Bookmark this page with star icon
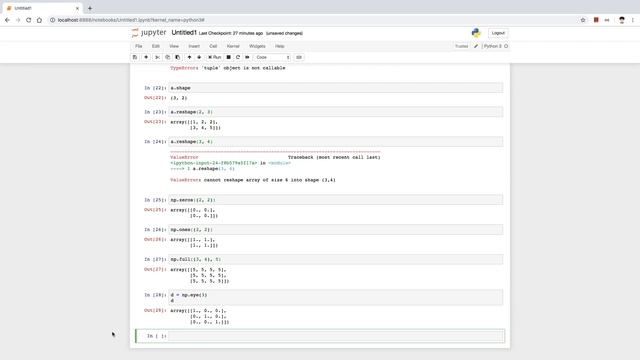This screenshot has width=640, height=360. [x=583, y=20]
